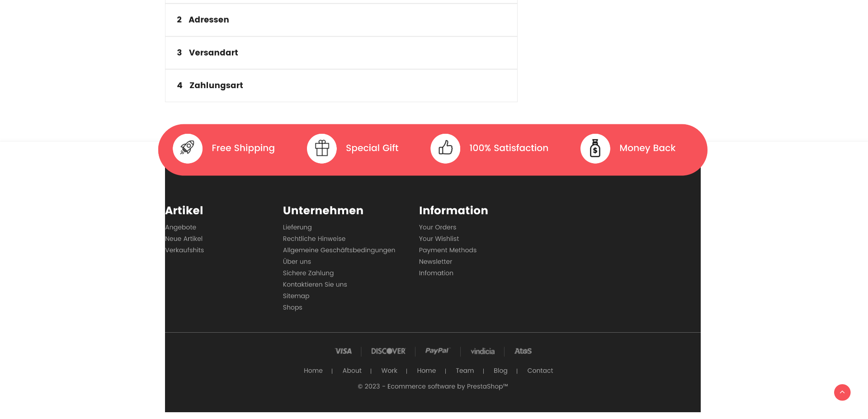Click the Money Back label
This screenshot has width=868, height=419.
(x=647, y=148)
